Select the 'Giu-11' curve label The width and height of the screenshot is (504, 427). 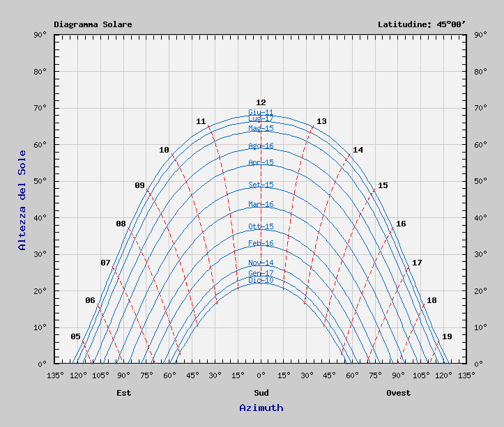[261, 112]
